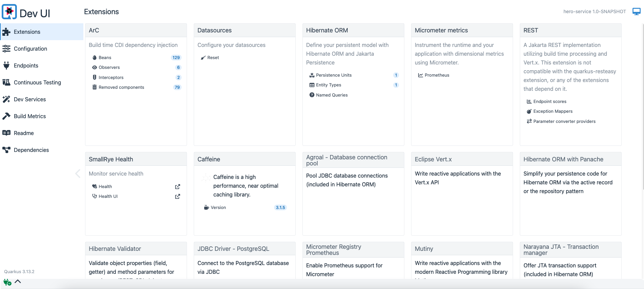Click the Dev Services magic wand icon
The height and width of the screenshot is (289, 644).
click(6, 99)
